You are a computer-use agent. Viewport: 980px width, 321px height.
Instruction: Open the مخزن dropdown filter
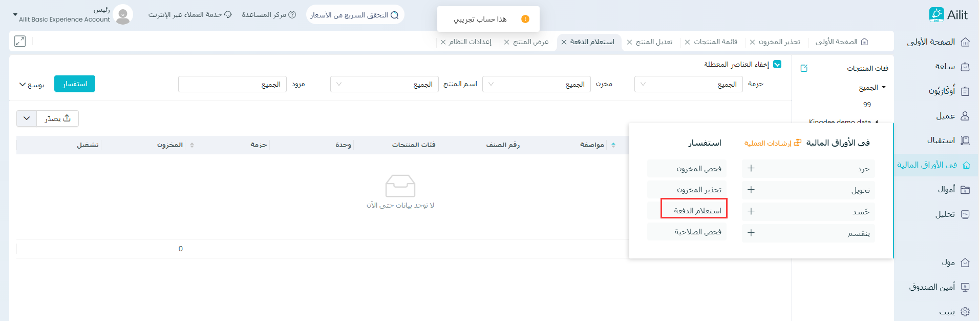click(536, 84)
